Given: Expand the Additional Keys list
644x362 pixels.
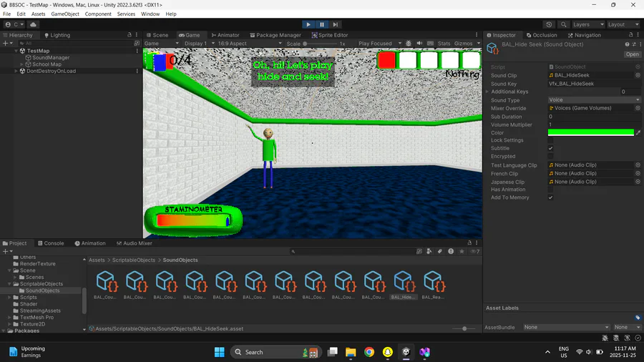Looking at the screenshot, I should coord(487,92).
